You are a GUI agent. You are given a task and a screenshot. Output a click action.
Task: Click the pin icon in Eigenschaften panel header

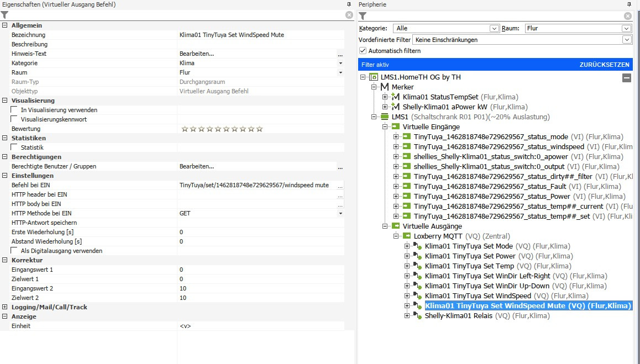pyautogui.click(x=348, y=4)
